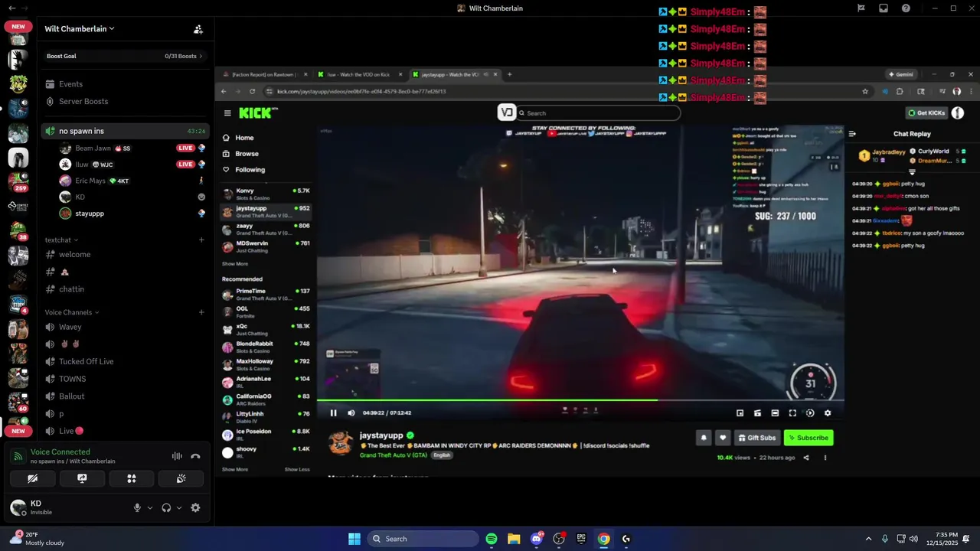Enter fullscreen on Kick video player
Viewport: 980px width, 551px height.
[x=792, y=413]
